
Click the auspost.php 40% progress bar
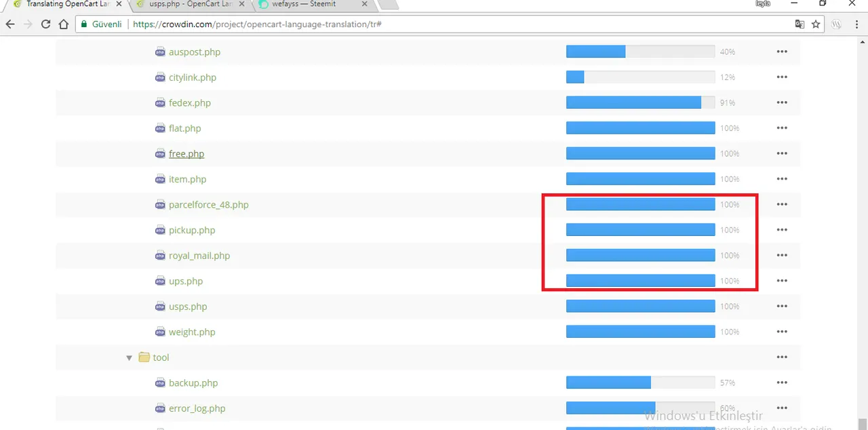(x=640, y=52)
